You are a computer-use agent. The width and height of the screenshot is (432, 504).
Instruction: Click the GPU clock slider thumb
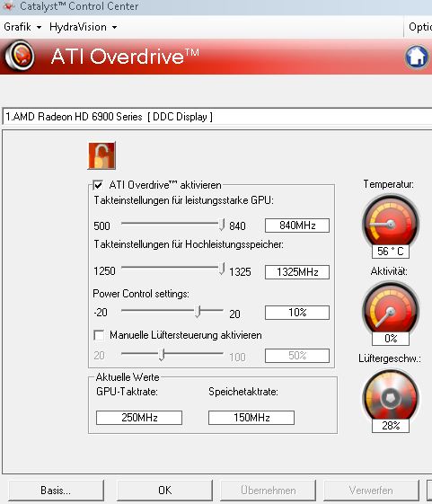(x=222, y=225)
